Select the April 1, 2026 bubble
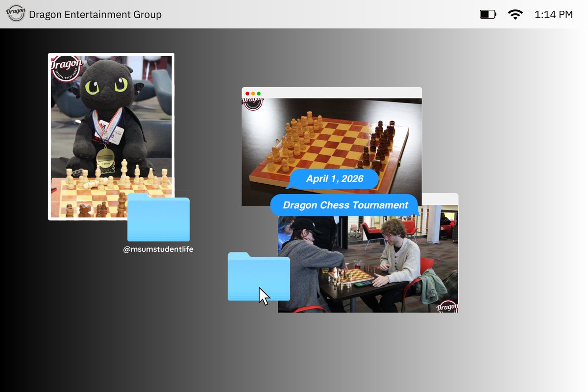The width and height of the screenshot is (588, 392). (334, 179)
